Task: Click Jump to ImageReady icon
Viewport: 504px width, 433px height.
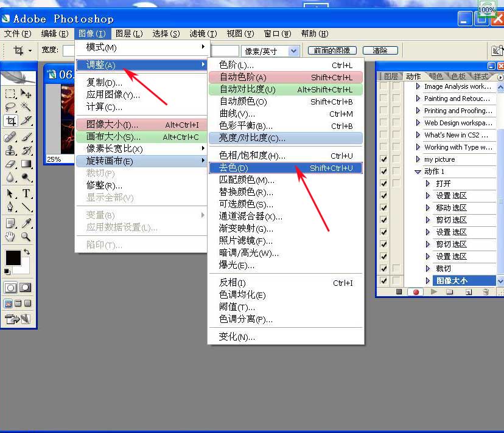Action: click(18, 319)
